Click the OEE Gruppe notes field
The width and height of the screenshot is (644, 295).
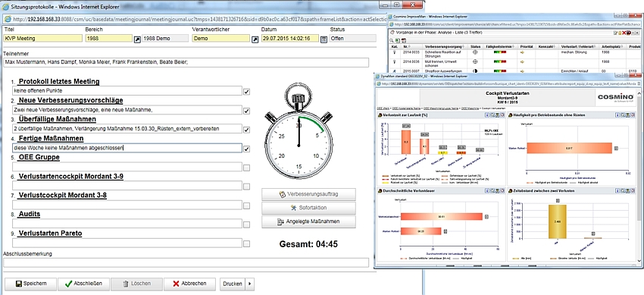pyautogui.click(x=127, y=167)
